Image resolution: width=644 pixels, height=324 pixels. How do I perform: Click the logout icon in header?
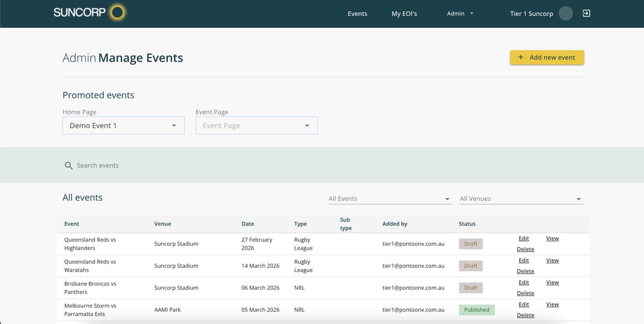tap(586, 13)
